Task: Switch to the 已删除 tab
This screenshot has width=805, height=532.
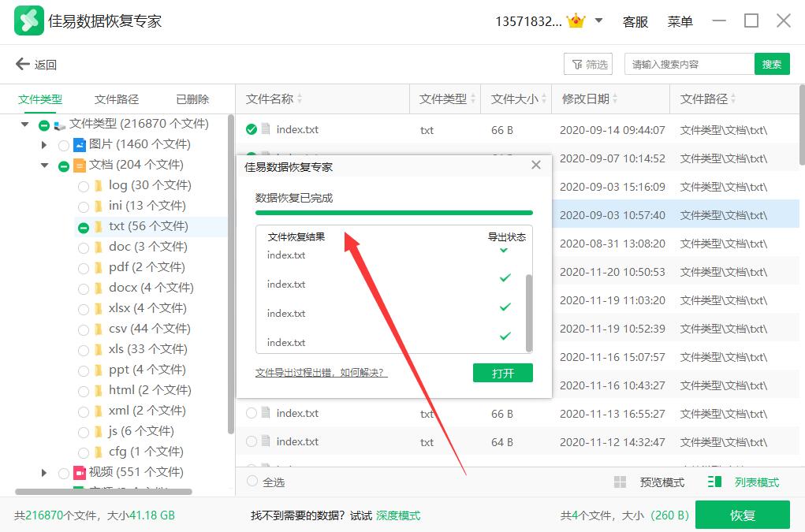Action: click(x=192, y=99)
